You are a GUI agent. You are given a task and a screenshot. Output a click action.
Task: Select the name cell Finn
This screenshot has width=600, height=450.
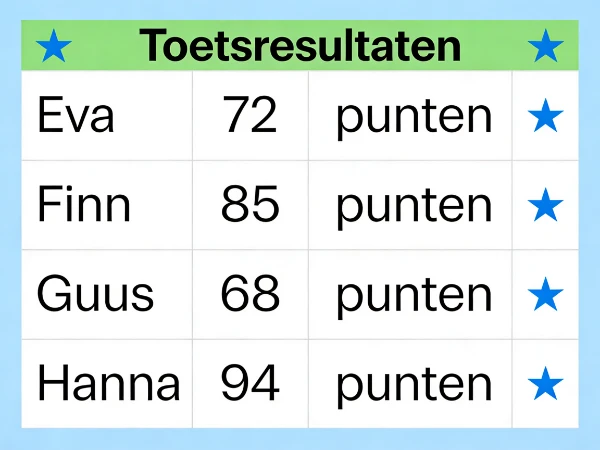pos(107,205)
